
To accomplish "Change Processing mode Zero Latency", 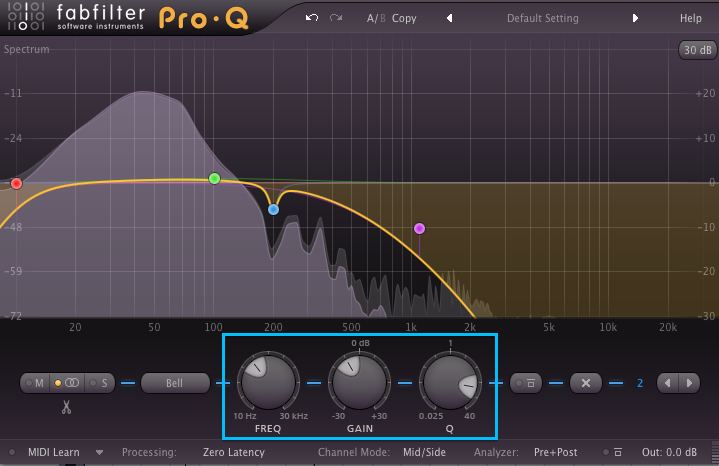I will [234, 452].
